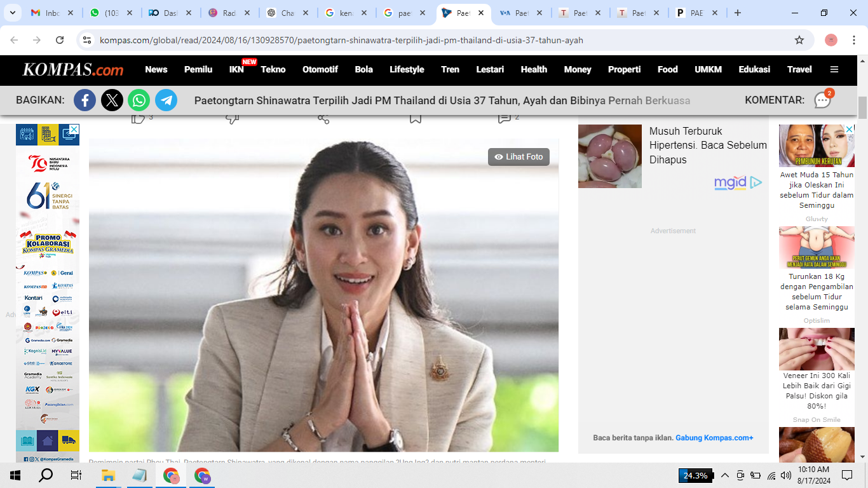Open the Lifestyle section

(407, 69)
